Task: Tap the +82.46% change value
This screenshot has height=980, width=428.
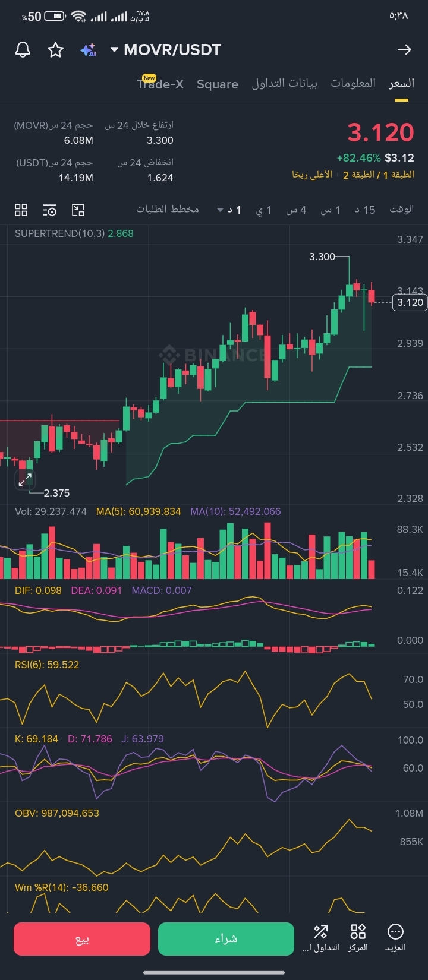Action: coord(358,158)
